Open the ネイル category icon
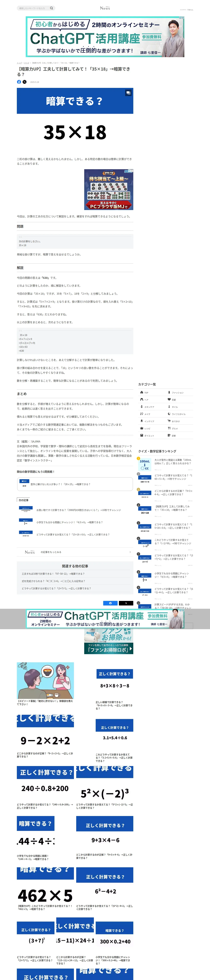Screen dimensions: 210x980 click(169, 407)
